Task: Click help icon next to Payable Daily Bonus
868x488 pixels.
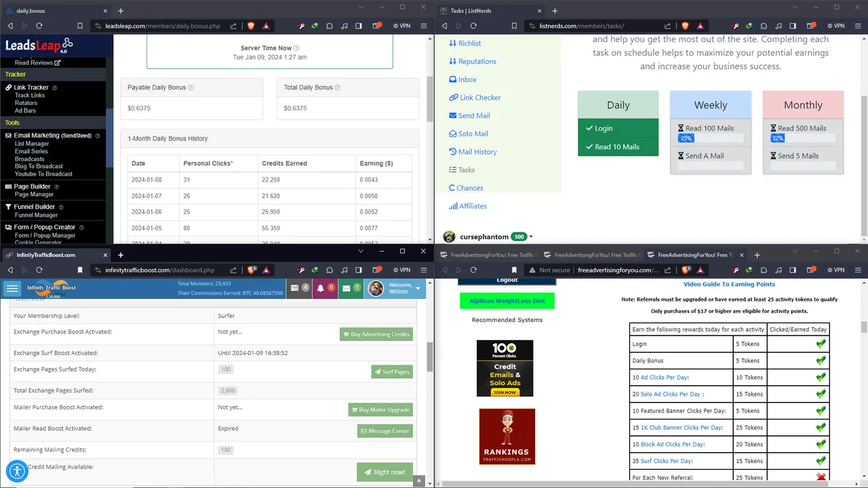Action: click(191, 87)
